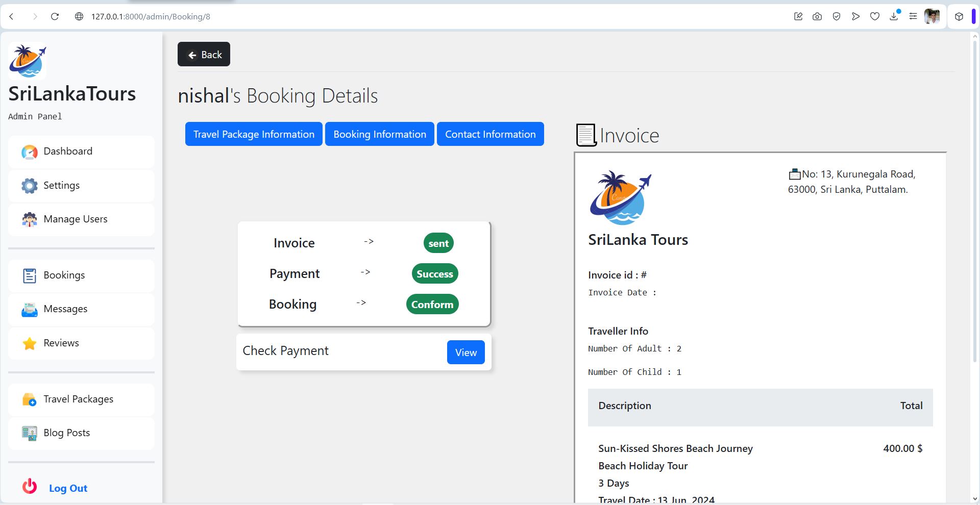Click Number Of Adult : 2 text

634,349
